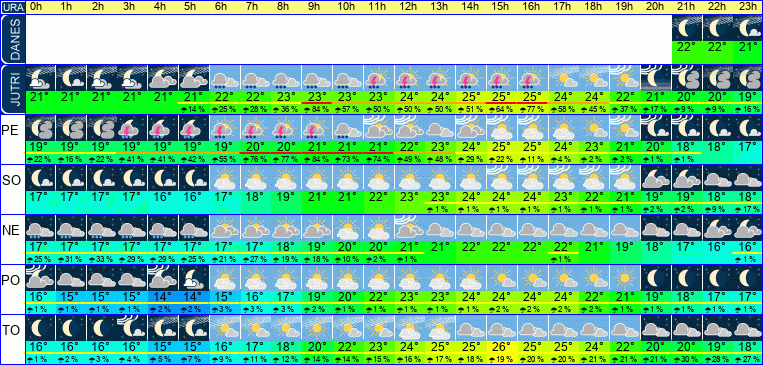Open the JUTRI day row label
Screen dimensions: 763x365
point(12,90)
